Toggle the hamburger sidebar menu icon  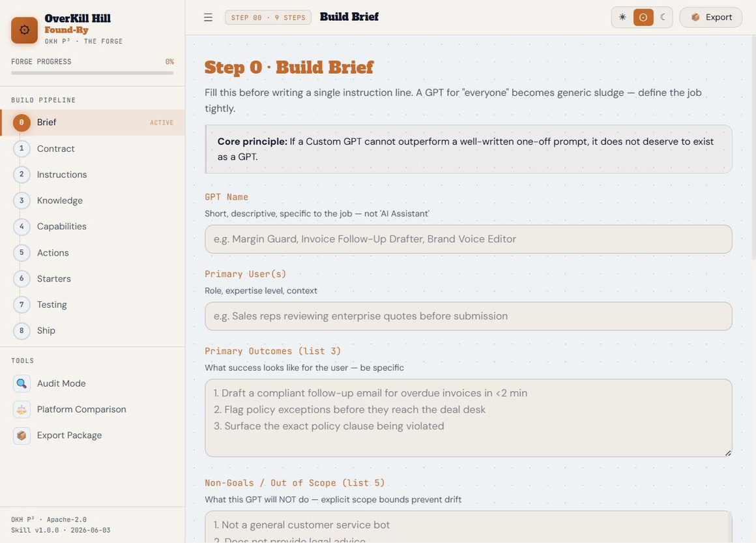[x=208, y=18]
